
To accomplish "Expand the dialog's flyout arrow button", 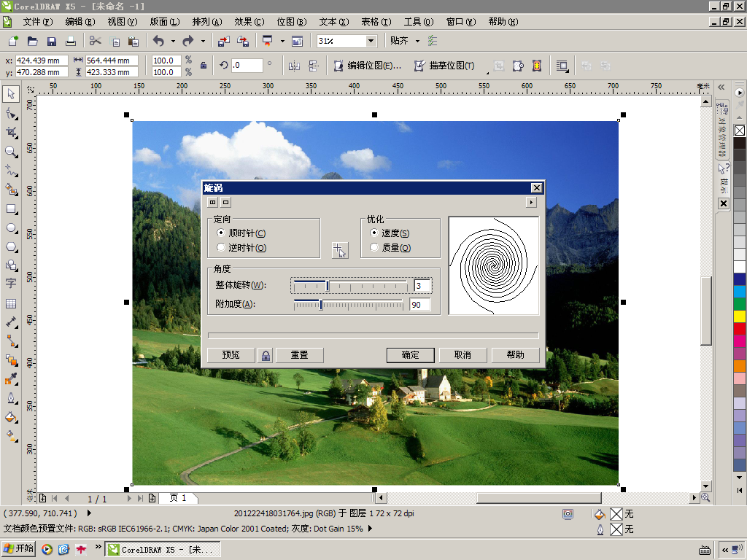I will (531, 203).
